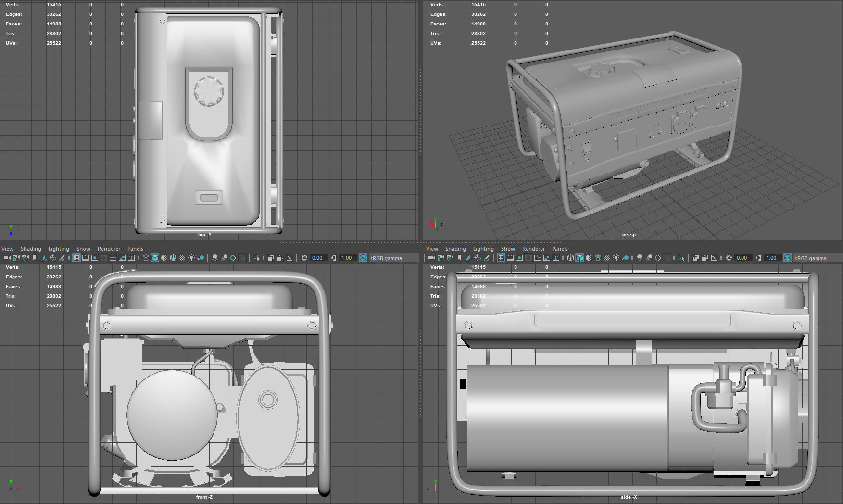Open Show menu in front -Z panel
The image size is (843, 504).
[83, 249]
